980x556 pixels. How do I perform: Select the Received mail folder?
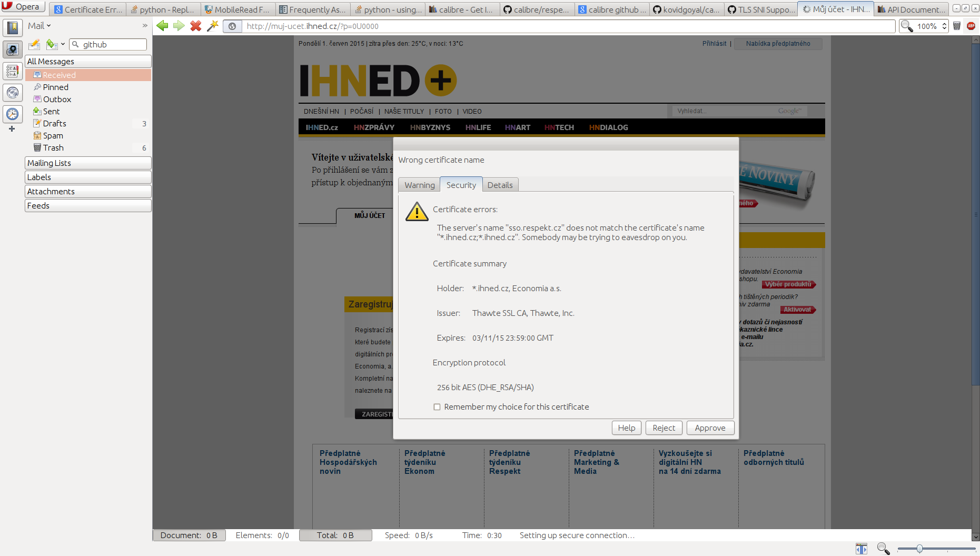(x=88, y=75)
